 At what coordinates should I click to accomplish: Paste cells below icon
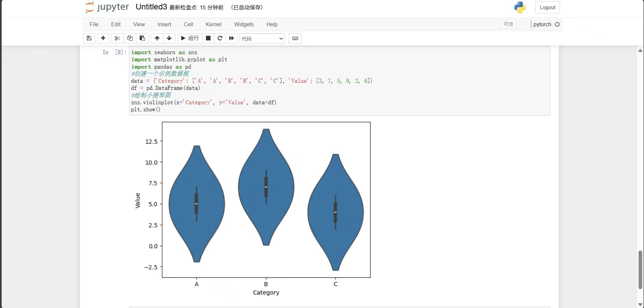point(143,38)
